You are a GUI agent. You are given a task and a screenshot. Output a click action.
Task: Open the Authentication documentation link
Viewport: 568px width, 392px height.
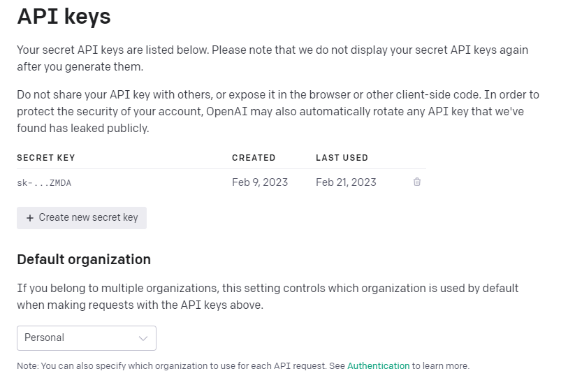tap(378, 366)
